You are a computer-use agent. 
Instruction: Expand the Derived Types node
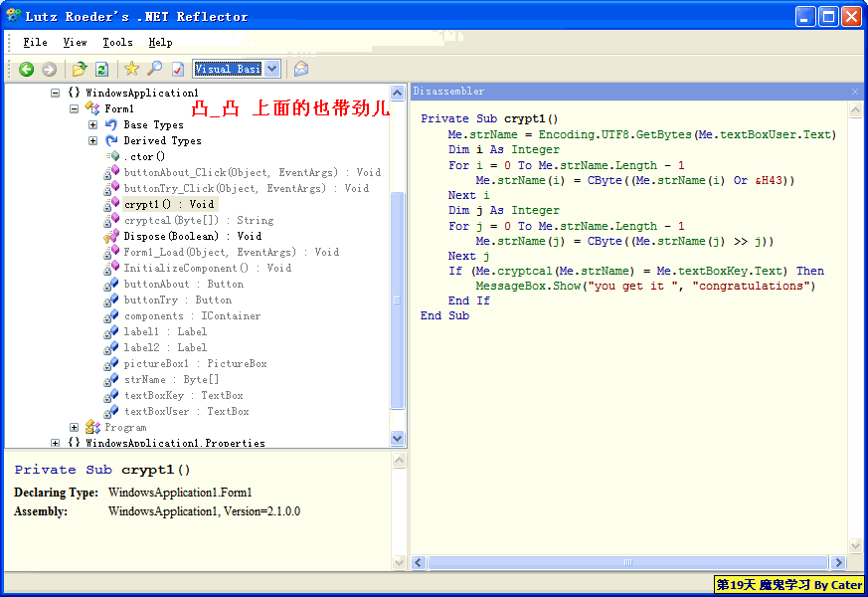point(93,141)
